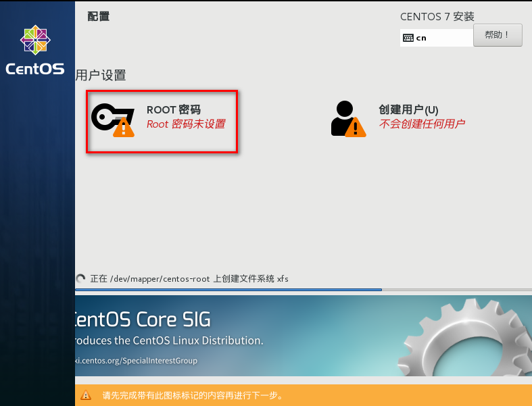532x406 pixels.
Task: Click the warning icon in the orange bar
Action: tap(86, 395)
